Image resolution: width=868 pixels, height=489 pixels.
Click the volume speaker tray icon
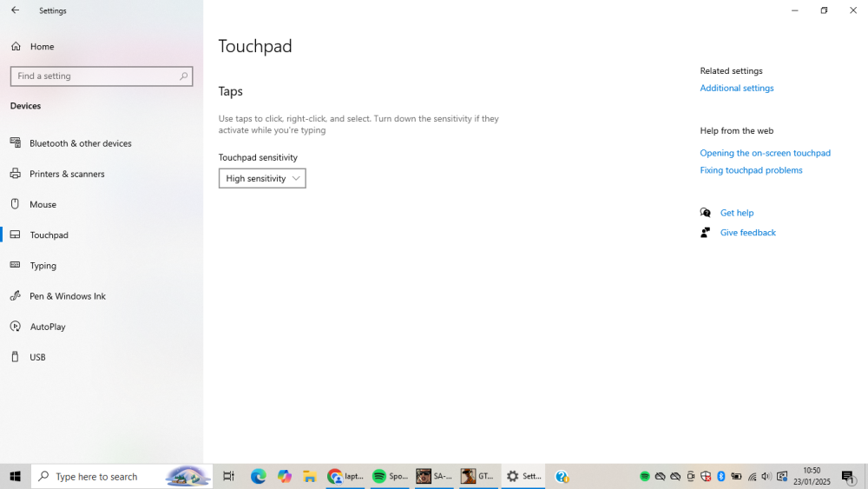pos(766,476)
